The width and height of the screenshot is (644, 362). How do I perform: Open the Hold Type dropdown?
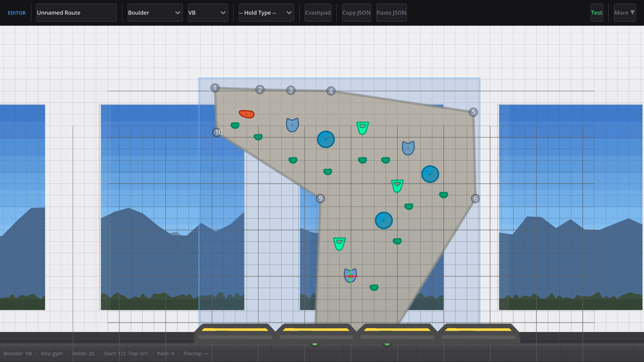pyautogui.click(x=266, y=13)
